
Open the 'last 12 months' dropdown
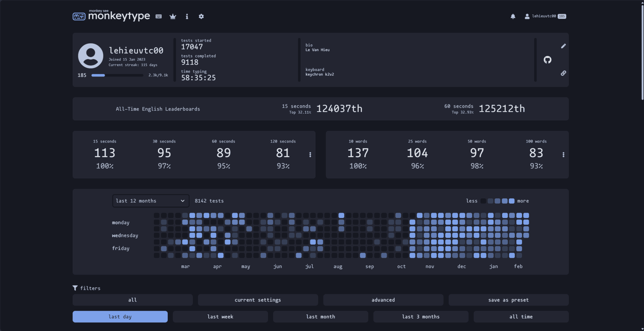[x=150, y=201]
